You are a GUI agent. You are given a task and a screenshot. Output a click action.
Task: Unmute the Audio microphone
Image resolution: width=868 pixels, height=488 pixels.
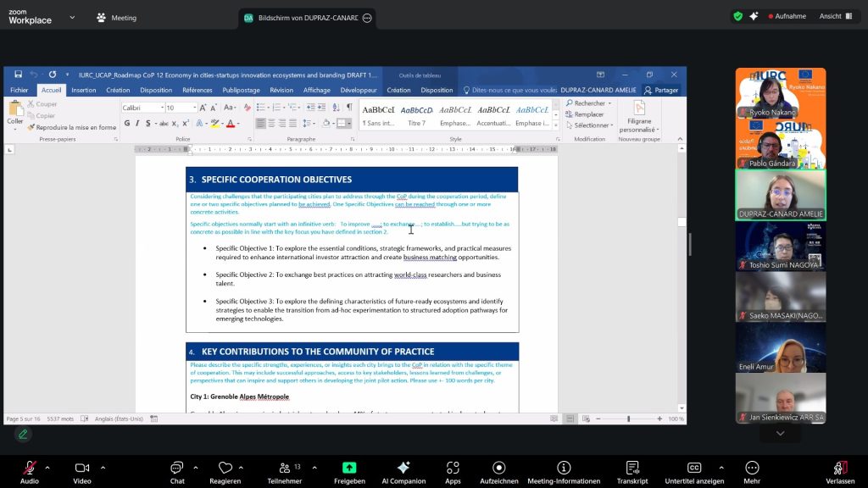[x=30, y=469]
